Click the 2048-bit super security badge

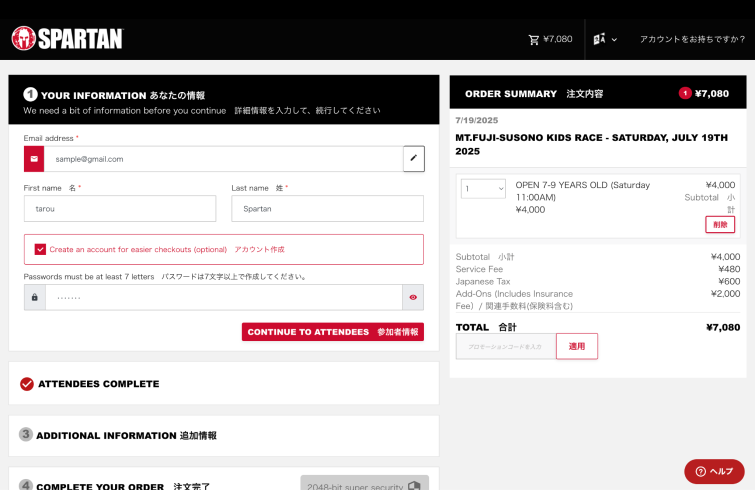click(x=364, y=483)
